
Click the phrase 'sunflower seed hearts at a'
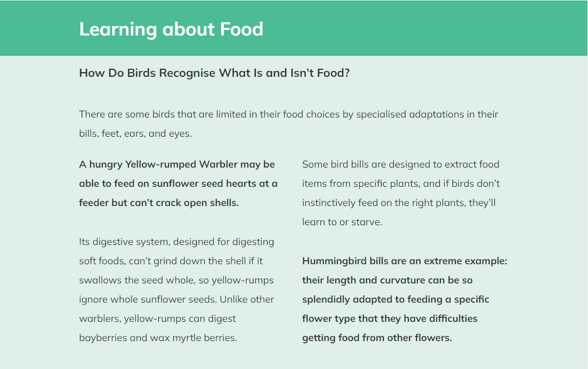[x=215, y=183]
